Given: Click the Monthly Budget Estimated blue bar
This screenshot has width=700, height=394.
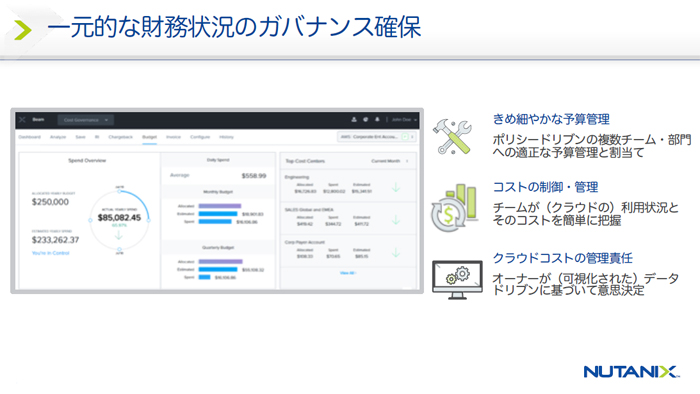Looking at the screenshot, I should pyautogui.click(x=218, y=214).
